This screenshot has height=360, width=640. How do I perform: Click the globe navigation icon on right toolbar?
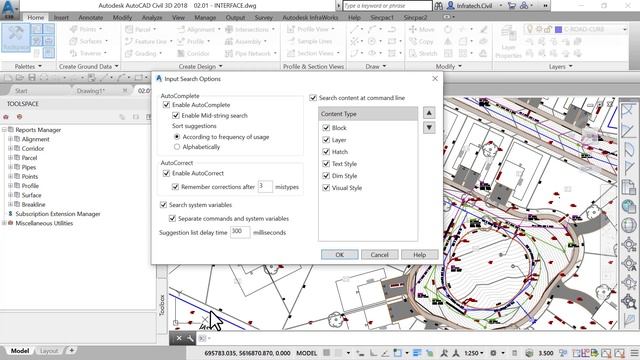(x=629, y=225)
